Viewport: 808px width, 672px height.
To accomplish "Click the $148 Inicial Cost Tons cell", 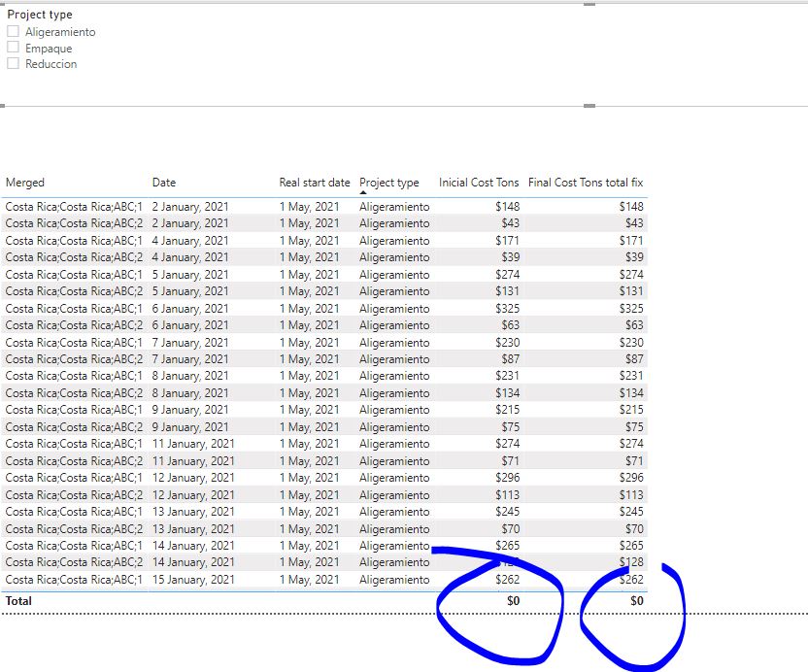I will pyautogui.click(x=508, y=207).
